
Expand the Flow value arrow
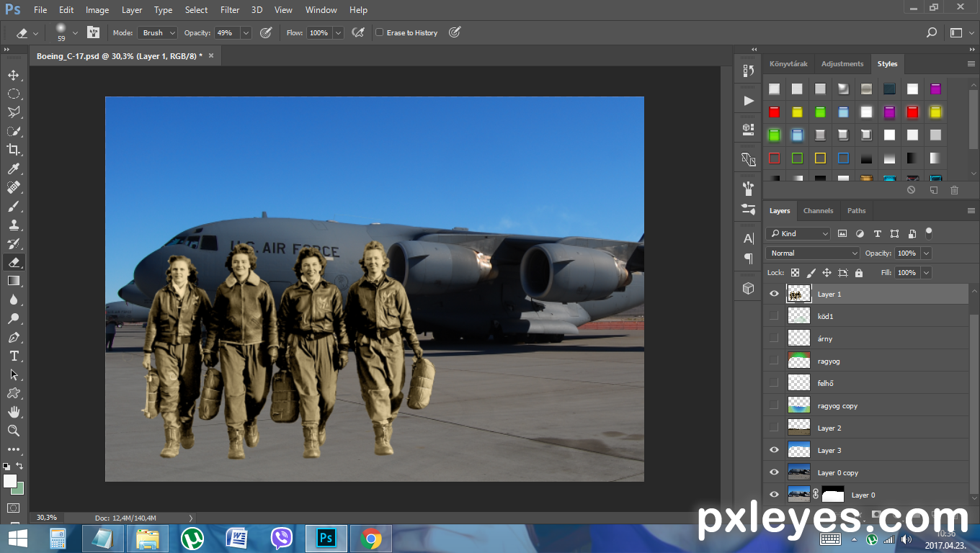337,32
